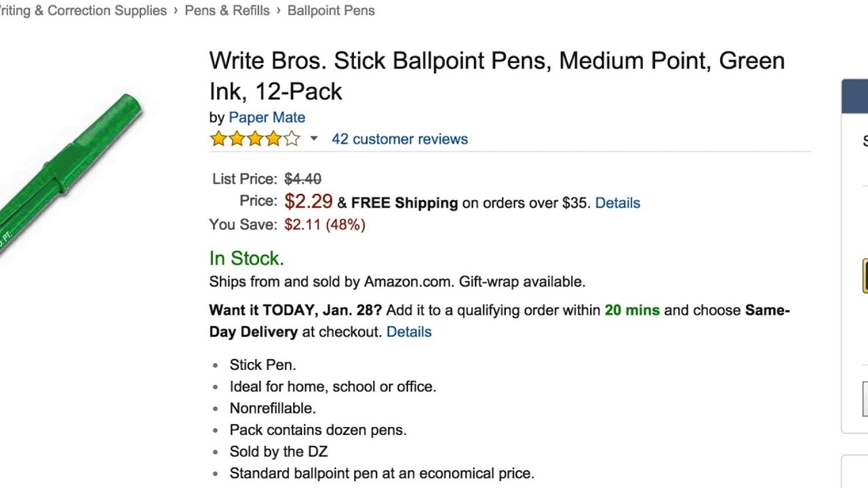Click the $2.11 (48%) savings amount
868x488 pixels.
[324, 224]
